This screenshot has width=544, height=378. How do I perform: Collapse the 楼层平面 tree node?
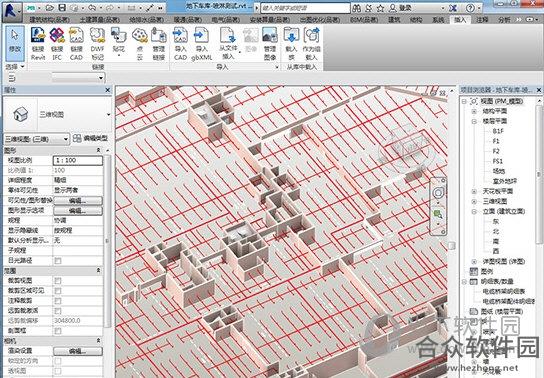point(474,121)
